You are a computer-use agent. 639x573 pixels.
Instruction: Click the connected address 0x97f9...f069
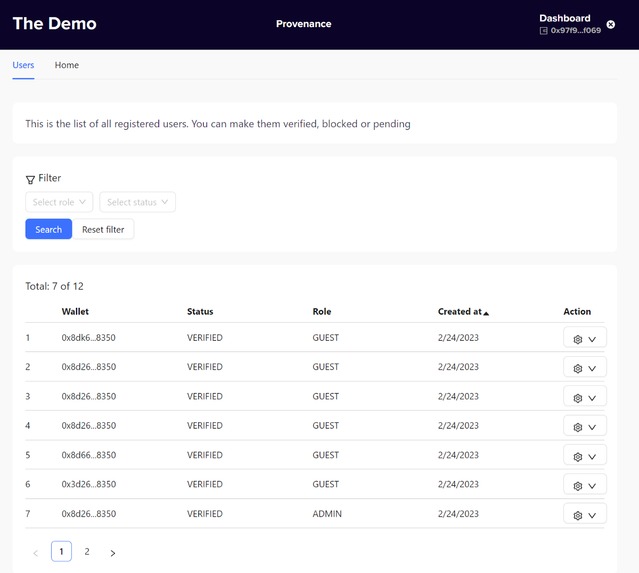576,31
